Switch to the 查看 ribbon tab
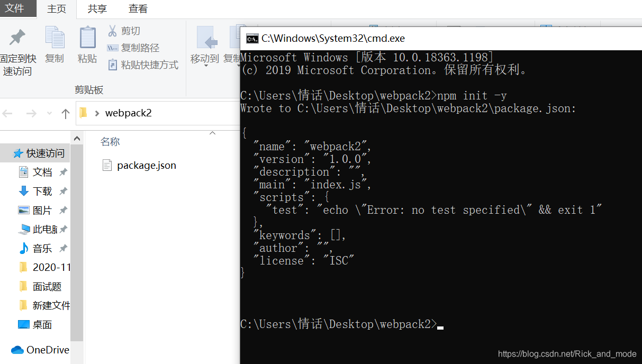Image resolution: width=642 pixels, height=364 pixels. [x=138, y=9]
